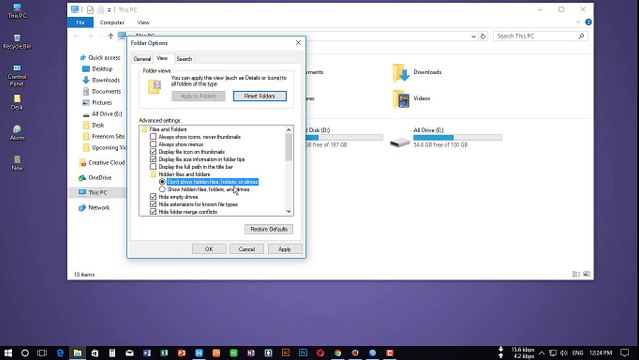
Task: Click Restore Defaults button
Action: point(269,229)
